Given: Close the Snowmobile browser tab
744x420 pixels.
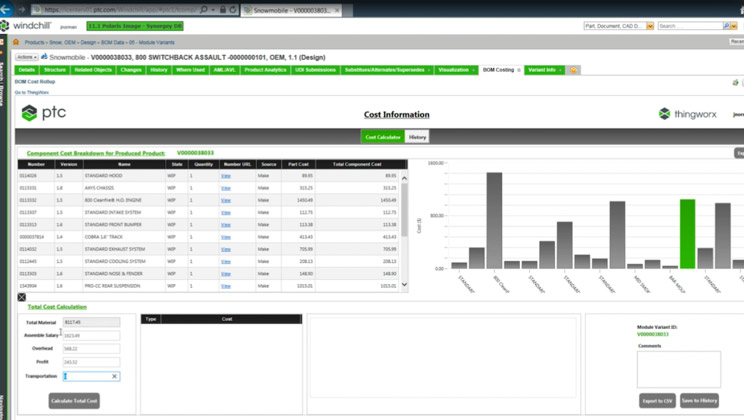Looking at the screenshot, I should click(x=337, y=10).
